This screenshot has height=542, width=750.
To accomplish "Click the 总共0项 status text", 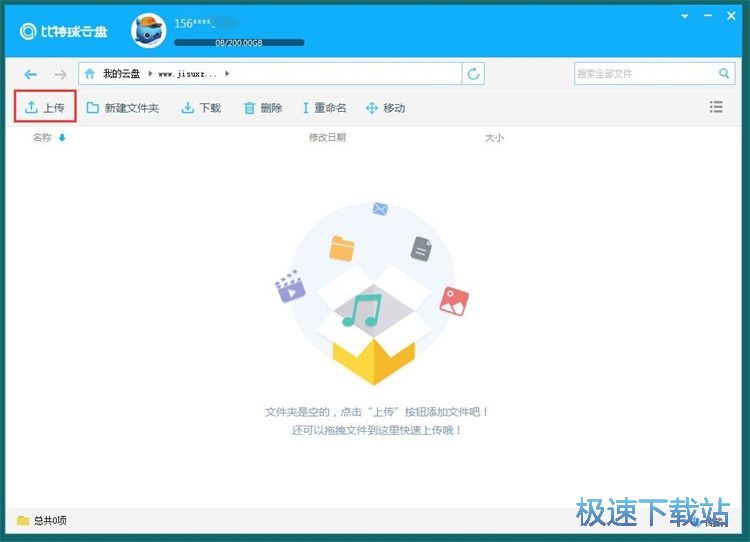I will (50, 520).
